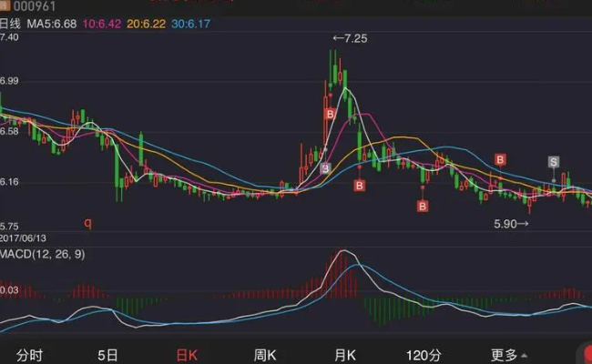Open the 月K monthly chart tab
This screenshot has height=364, width=592.
tap(344, 355)
